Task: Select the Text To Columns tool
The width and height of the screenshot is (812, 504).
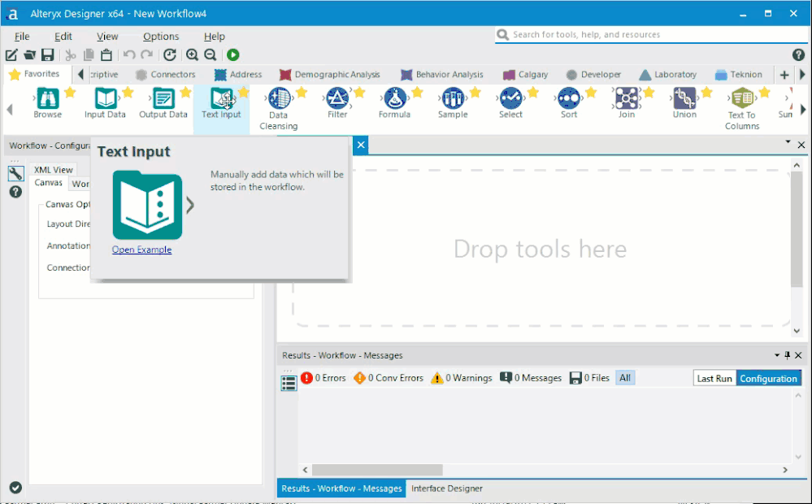Action: pyautogui.click(x=742, y=98)
